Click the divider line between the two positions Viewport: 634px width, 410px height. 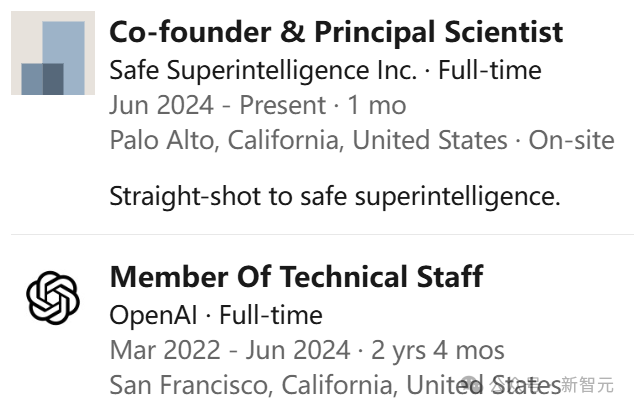322,234
